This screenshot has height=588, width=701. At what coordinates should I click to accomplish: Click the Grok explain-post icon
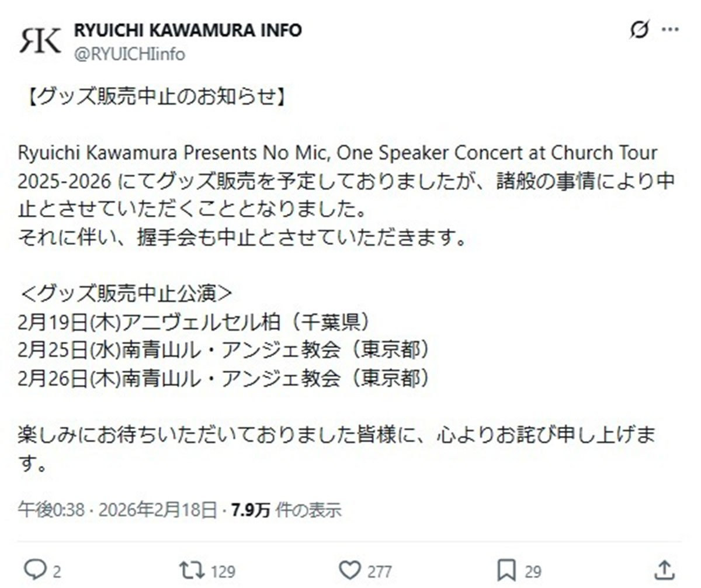(x=639, y=30)
